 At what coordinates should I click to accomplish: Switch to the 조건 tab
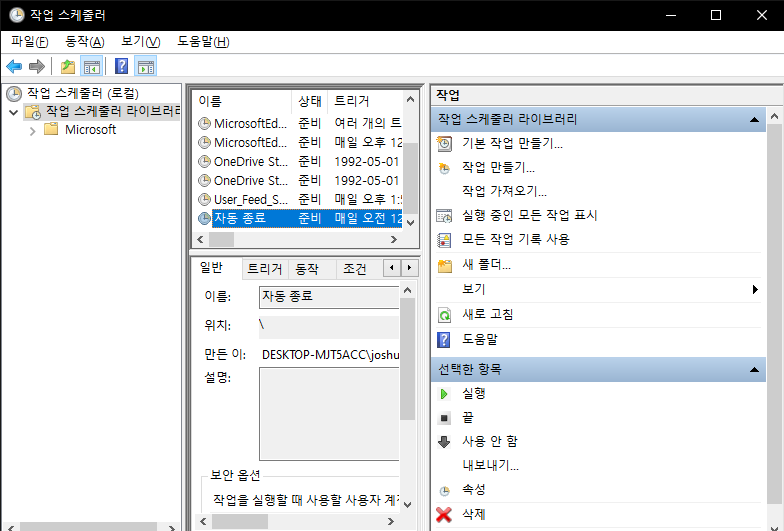pos(354,269)
